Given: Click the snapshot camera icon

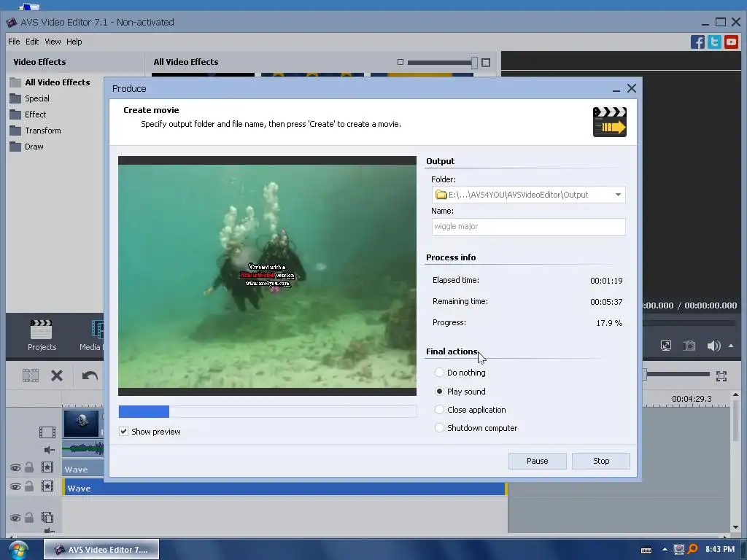Looking at the screenshot, I should point(689,346).
